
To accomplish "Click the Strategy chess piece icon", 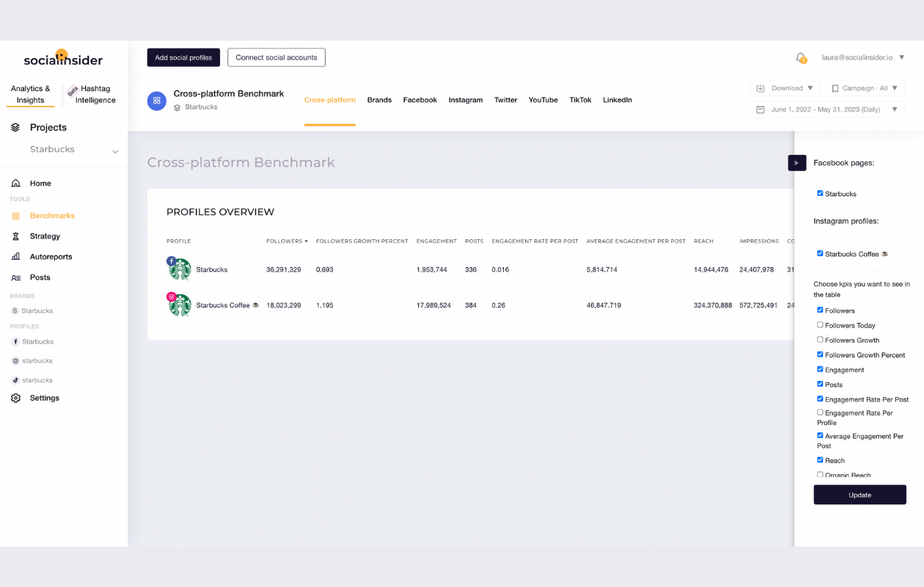I will coord(16,236).
